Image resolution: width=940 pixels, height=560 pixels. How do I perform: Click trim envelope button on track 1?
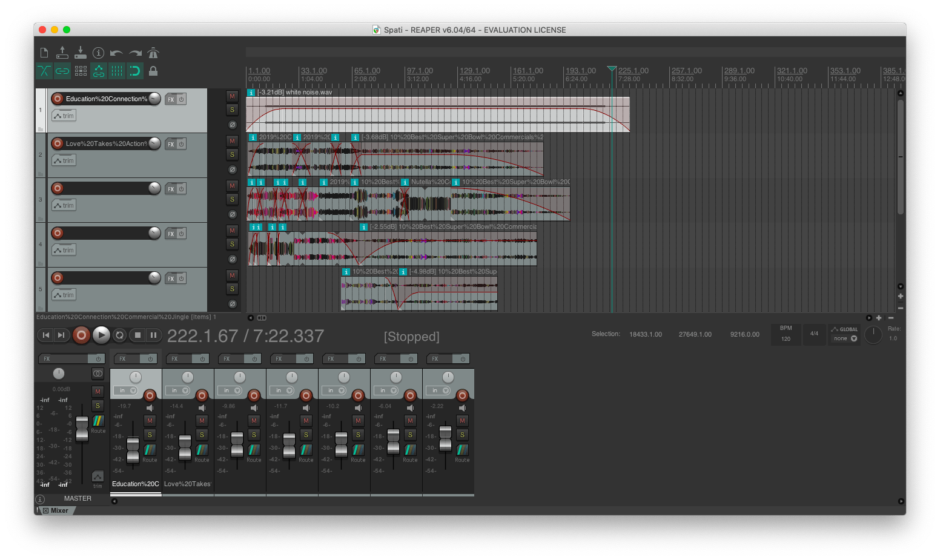[x=64, y=116]
